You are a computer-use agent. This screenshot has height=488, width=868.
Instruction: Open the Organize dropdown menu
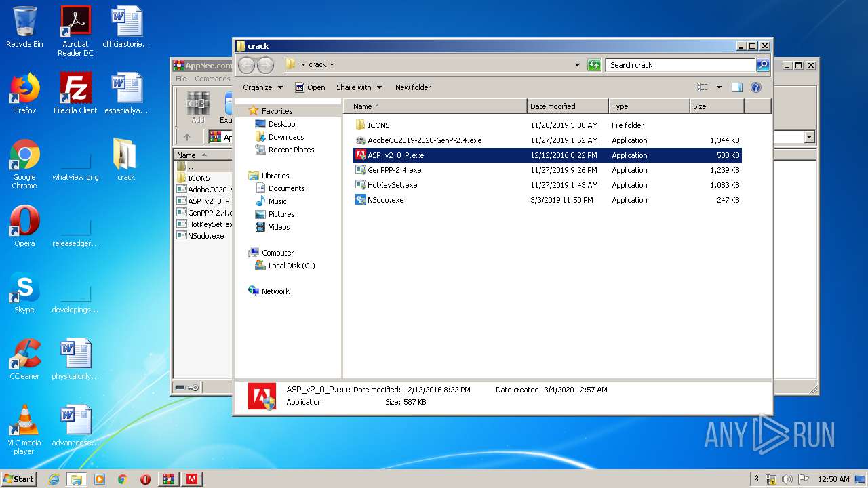(262, 87)
